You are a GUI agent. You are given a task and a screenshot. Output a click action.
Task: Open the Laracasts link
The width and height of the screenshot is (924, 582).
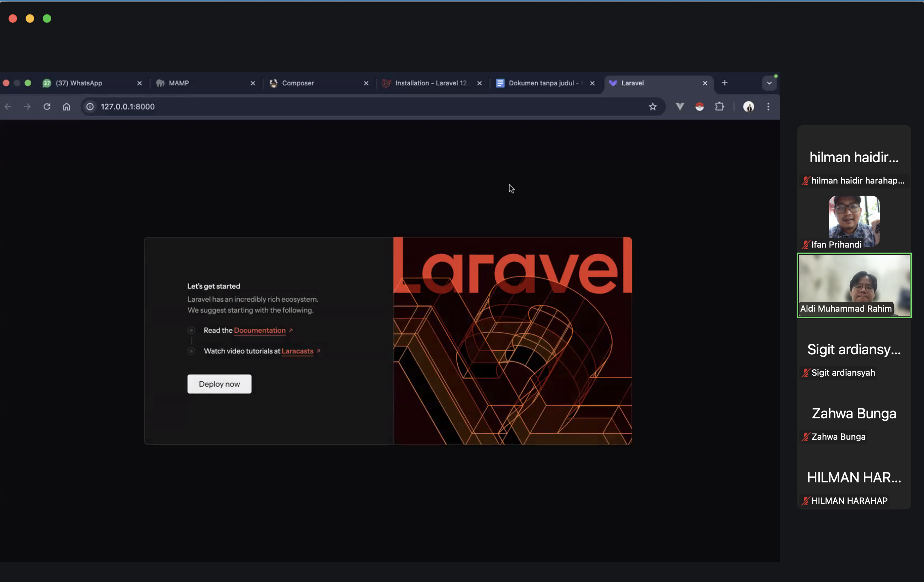[x=297, y=351]
